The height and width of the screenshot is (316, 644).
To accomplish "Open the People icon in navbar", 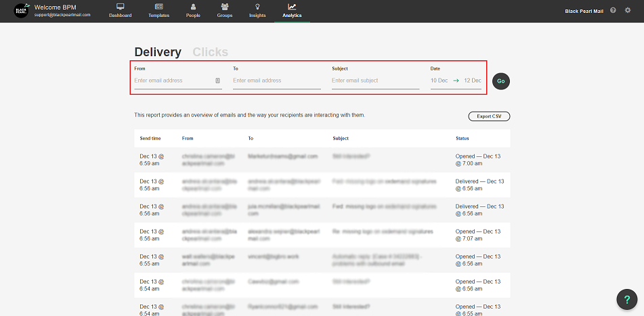I will 193,7.
